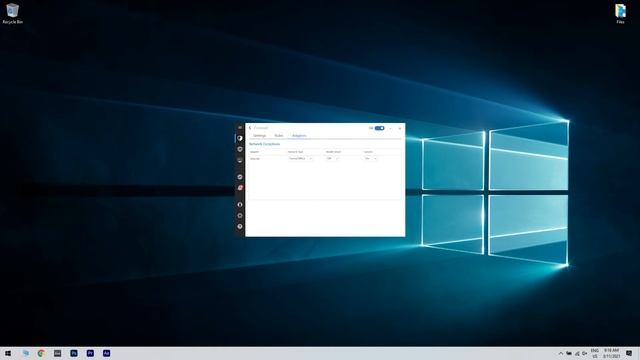Image resolution: width=640 pixels, height=360 pixels.
Task: Open the Windows Start menu
Action: pos(8,353)
